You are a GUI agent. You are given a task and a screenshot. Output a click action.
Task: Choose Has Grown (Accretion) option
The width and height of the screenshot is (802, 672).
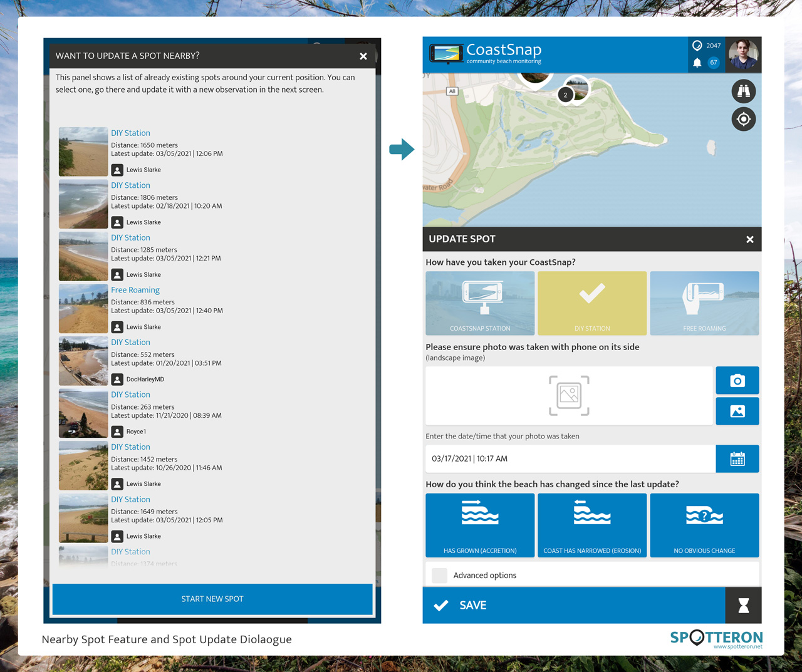point(480,525)
